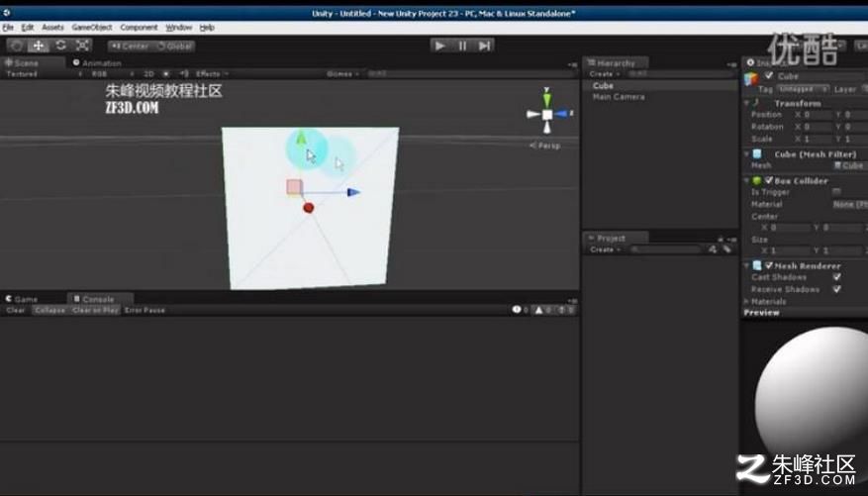Open the Edit menu
This screenshot has width=868, height=496.
[28, 27]
